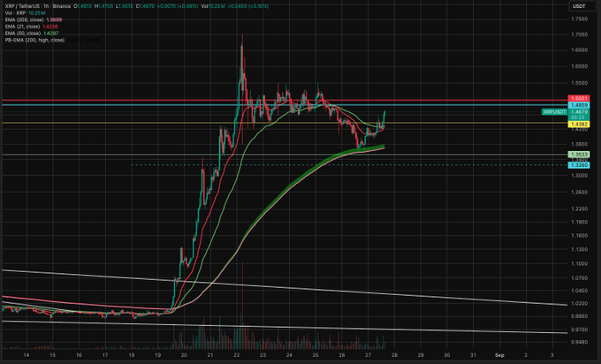Viewport: 601px width, 364px height.
Task: Click the 1.7000 price scale value
Action: (x=579, y=34)
